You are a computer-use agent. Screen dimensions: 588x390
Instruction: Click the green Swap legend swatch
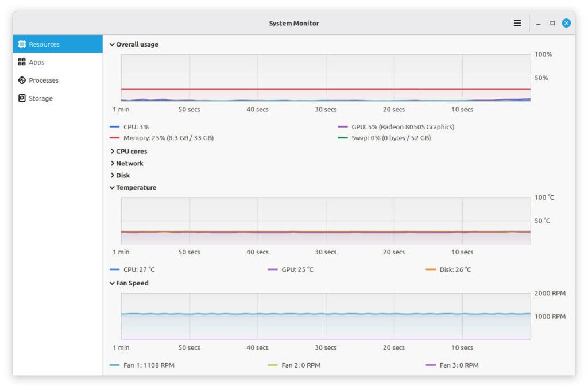tap(342, 138)
